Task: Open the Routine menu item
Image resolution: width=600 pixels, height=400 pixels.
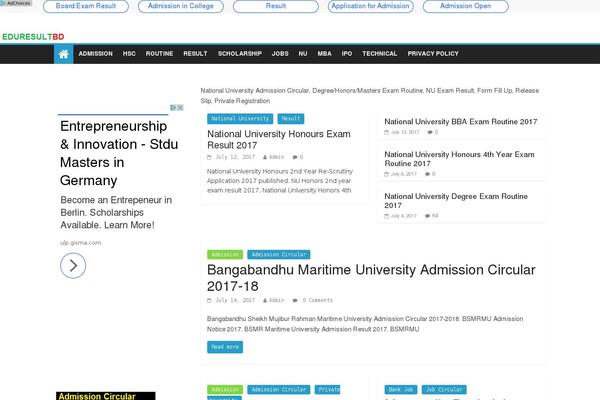Action: tap(159, 54)
